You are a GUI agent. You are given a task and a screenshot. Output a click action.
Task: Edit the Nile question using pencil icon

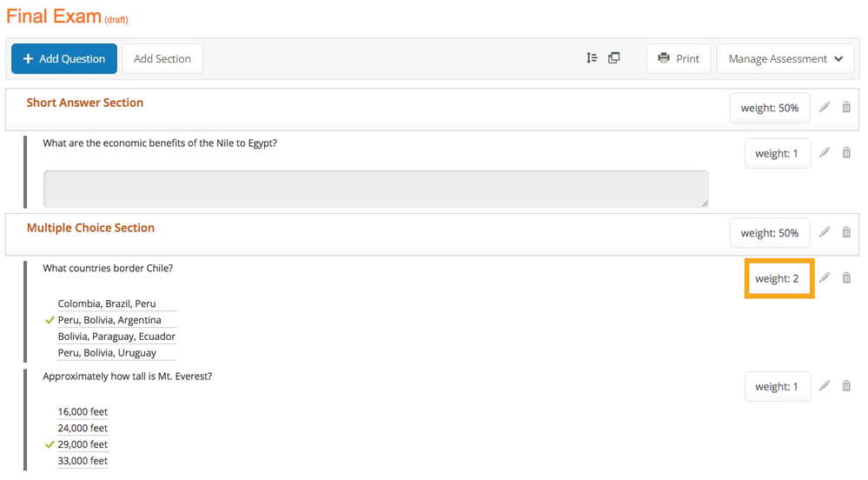tap(825, 152)
